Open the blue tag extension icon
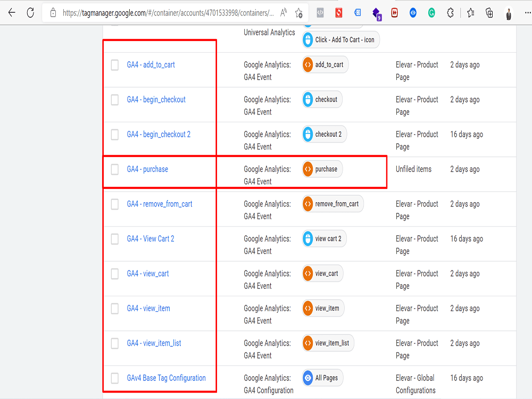Image resolution: width=532 pixels, height=399 pixels. pos(358,13)
